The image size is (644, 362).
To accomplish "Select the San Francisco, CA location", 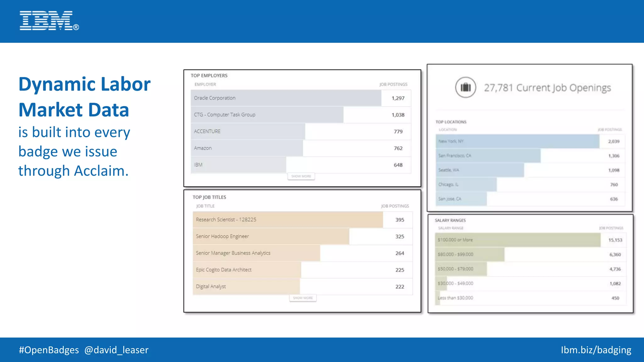I will click(455, 156).
